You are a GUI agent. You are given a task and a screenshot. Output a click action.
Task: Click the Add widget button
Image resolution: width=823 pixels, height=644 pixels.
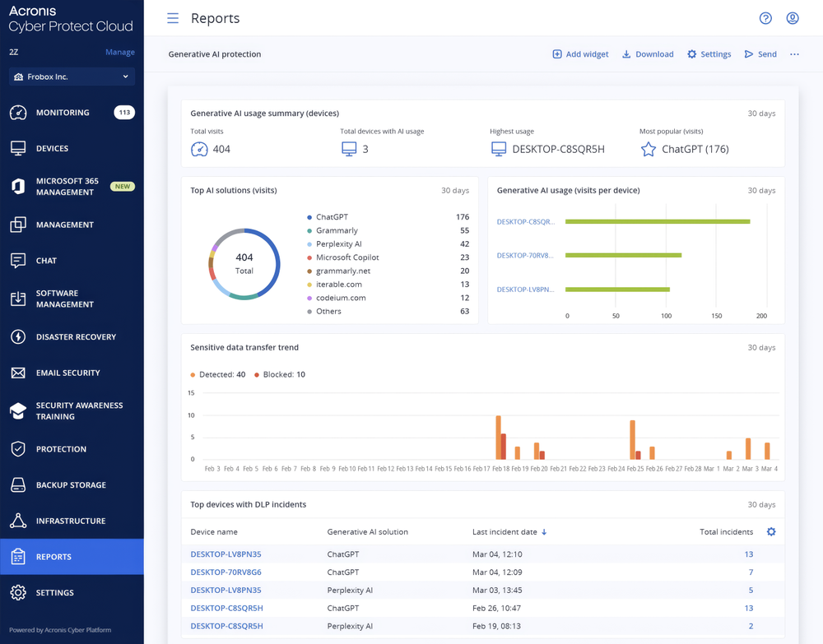coord(579,53)
